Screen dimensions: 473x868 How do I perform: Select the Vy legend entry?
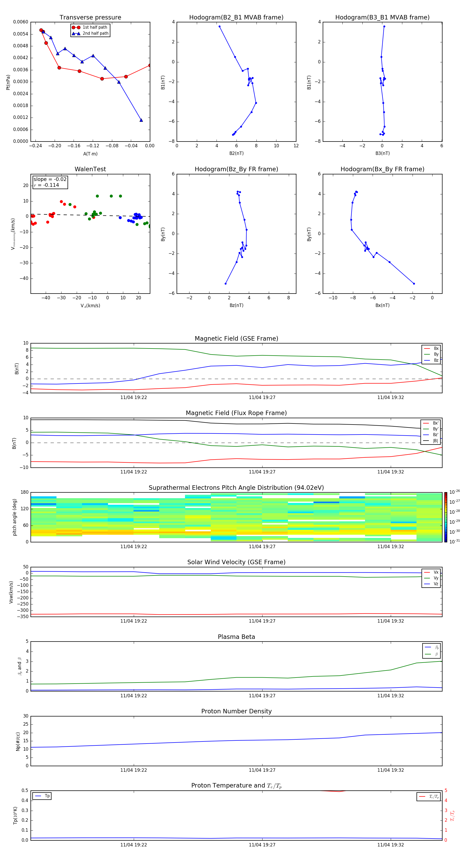[431, 578]
